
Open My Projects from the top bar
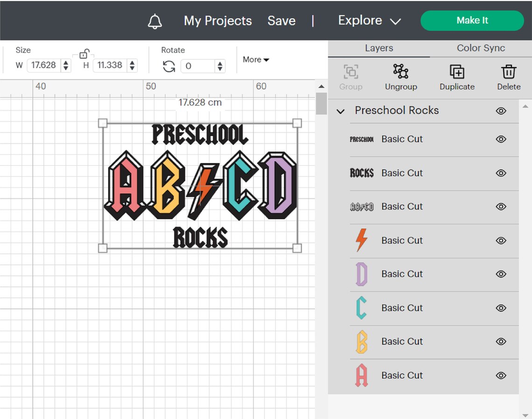point(217,21)
